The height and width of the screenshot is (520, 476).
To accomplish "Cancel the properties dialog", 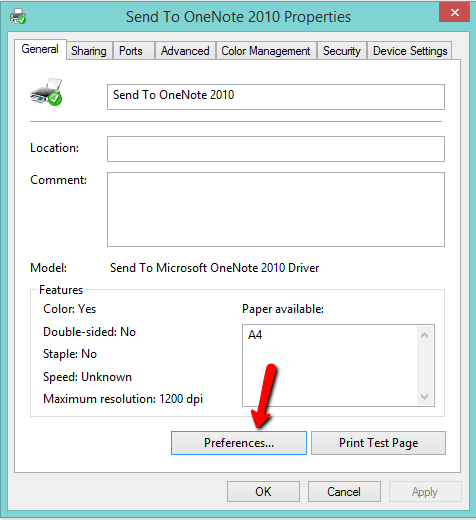I will [344, 492].
